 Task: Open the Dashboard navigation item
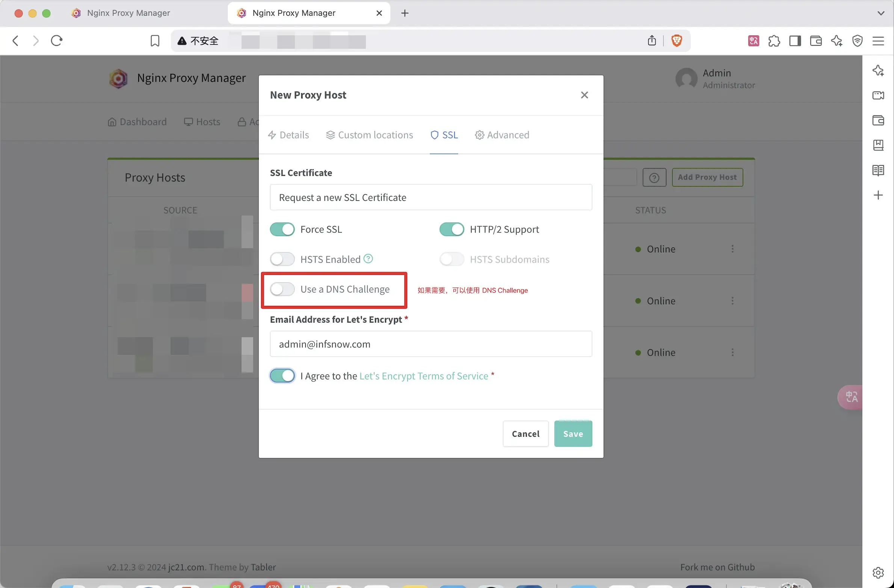(x=137, y=122)
